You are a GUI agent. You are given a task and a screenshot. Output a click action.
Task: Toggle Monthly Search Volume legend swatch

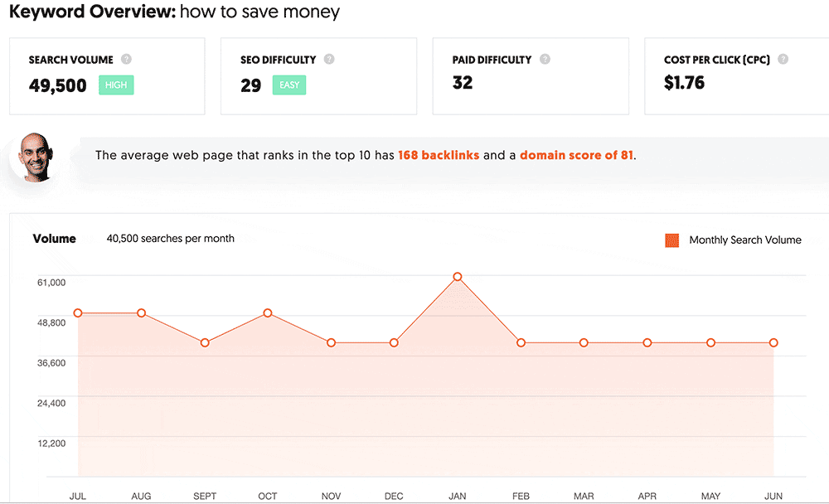point(672,240)
